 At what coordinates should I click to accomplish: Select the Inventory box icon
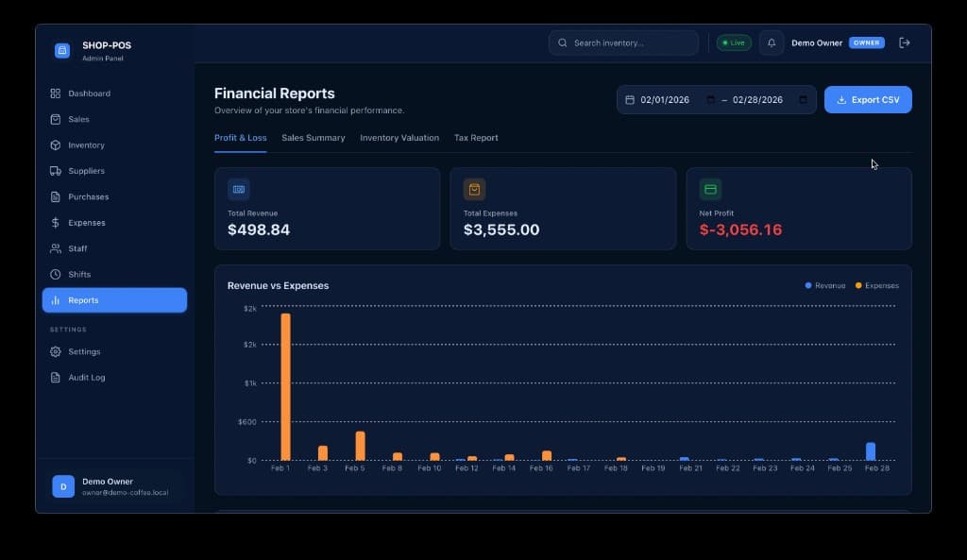[x=56, y=144]
